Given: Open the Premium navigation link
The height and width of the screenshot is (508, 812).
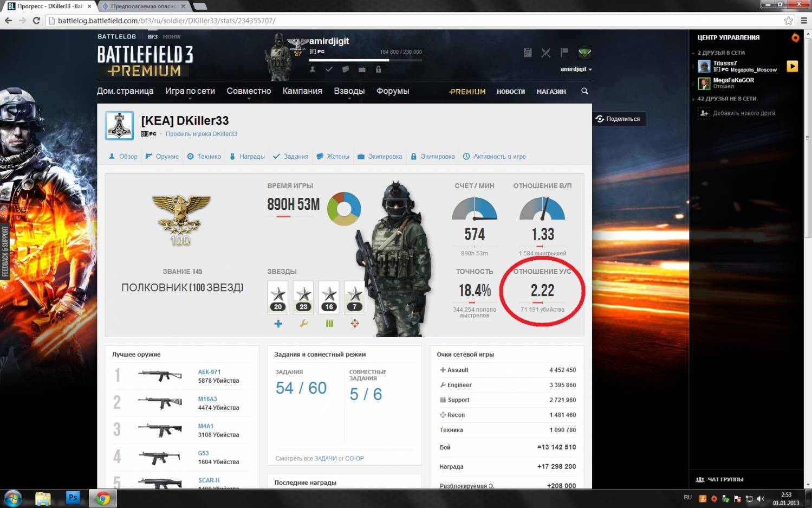Looking at the screenshot, I should [x=467, y=92].
